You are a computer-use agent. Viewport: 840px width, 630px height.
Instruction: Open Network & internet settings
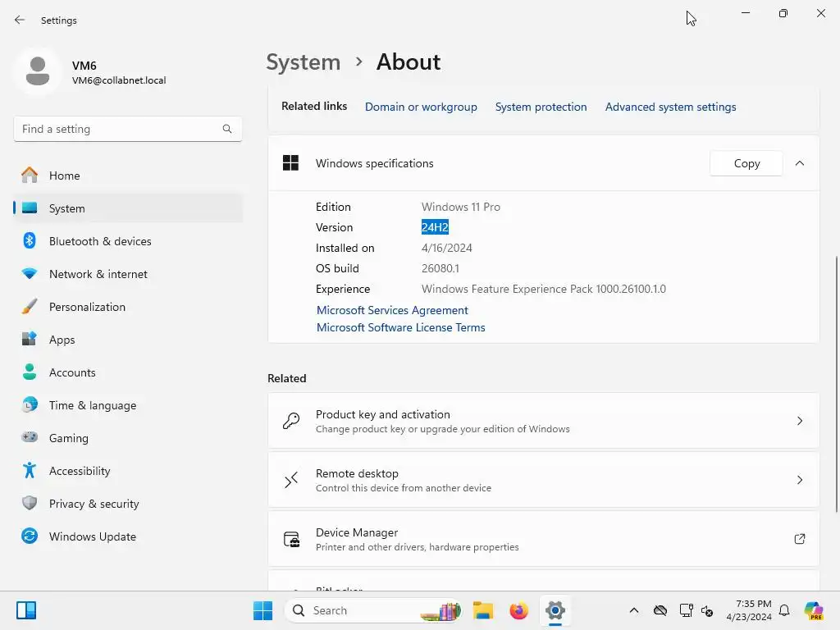[x=129, y=274]
